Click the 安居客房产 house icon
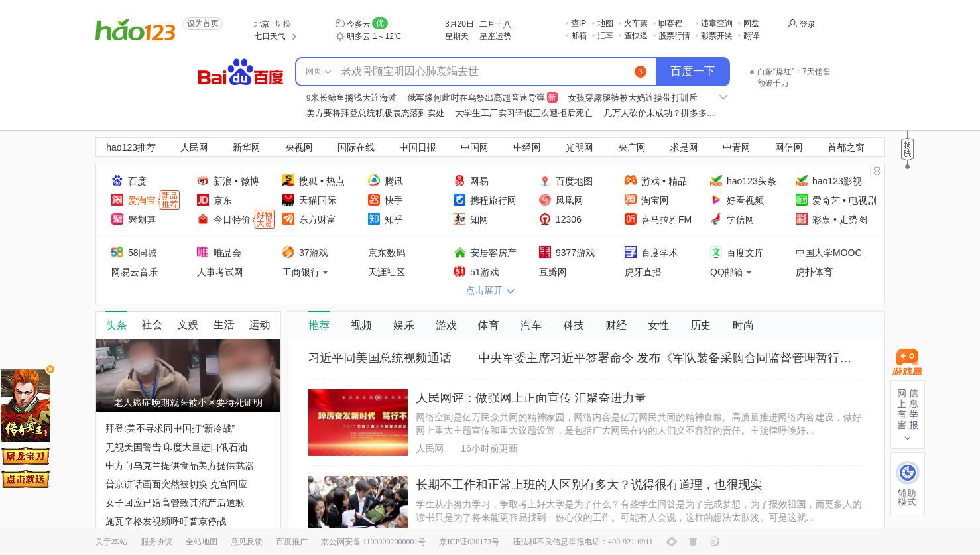Screen dimensions: 980x555 459,252
